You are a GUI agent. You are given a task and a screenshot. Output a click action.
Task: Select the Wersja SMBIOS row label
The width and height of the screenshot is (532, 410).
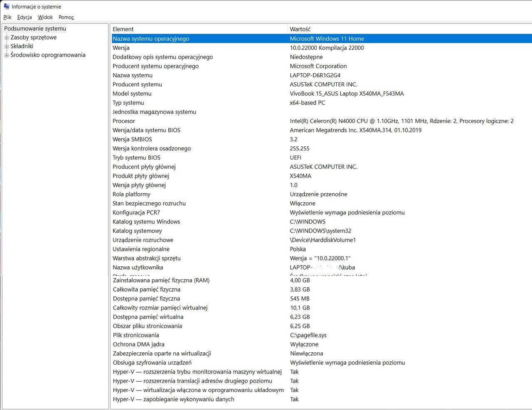tap(132, 139)
